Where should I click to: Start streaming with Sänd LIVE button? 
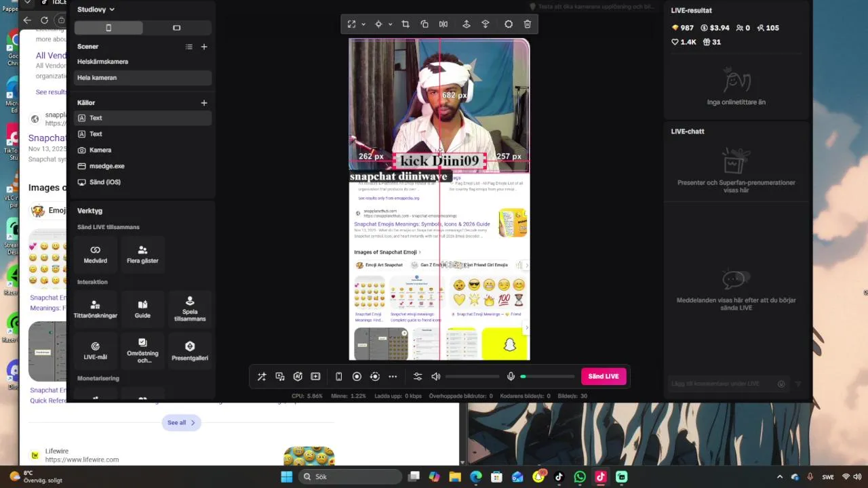pyautogui.click(x=604, y=377)
